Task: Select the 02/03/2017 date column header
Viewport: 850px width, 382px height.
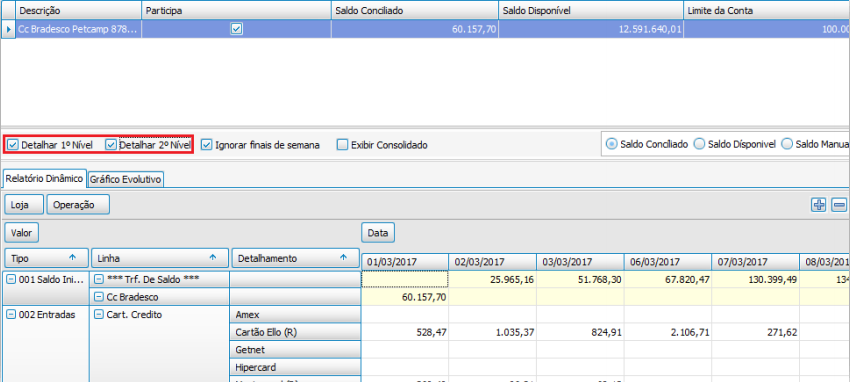Action: click(492, 262)
